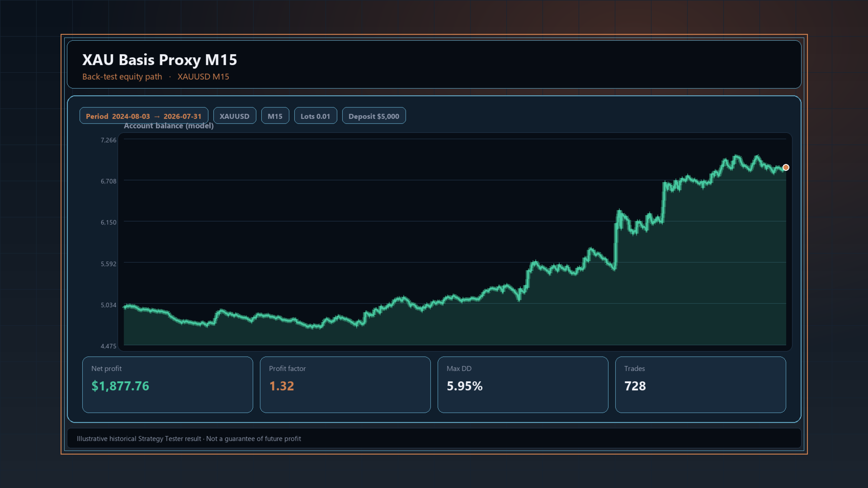Click the 5,592 y-axis label
This screenshot has width=868, height=488.
point(108,264)
